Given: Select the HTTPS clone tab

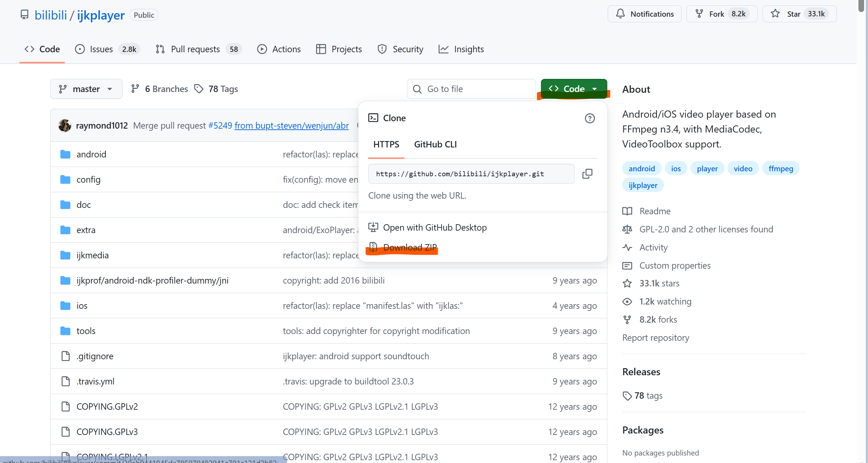Looking at the screenshot, I should coord(386,145).
